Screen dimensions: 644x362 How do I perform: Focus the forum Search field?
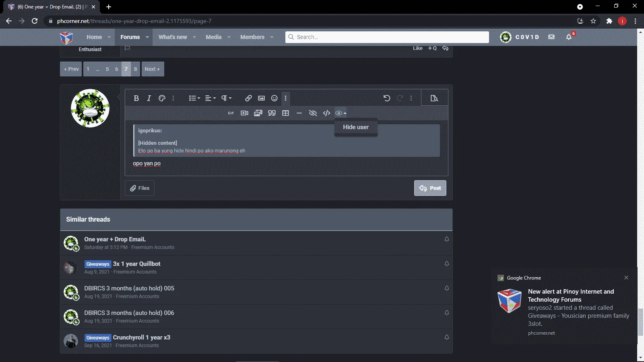[387, 37]
